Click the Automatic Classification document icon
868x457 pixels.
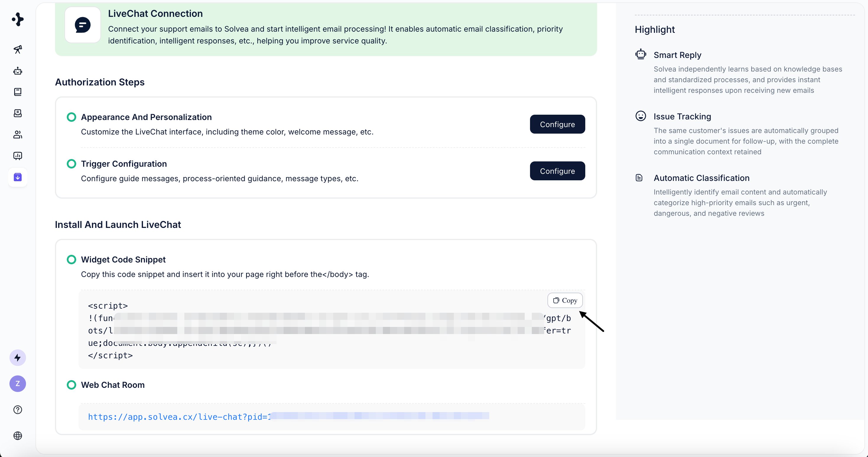[639, 178]
